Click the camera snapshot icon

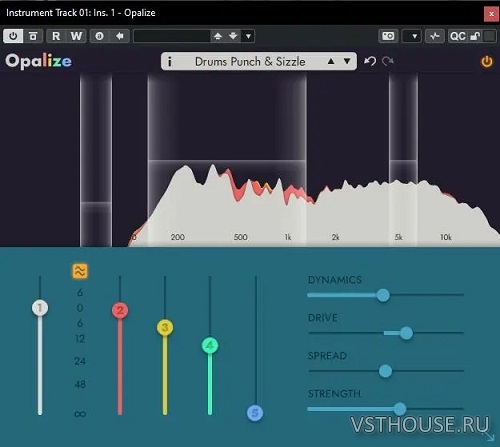[x=388, y=36]
